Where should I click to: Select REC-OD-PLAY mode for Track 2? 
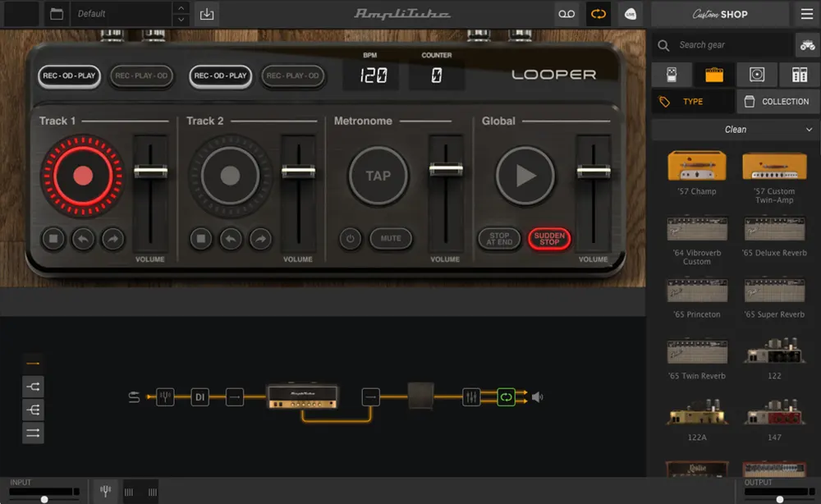point(220,76)
